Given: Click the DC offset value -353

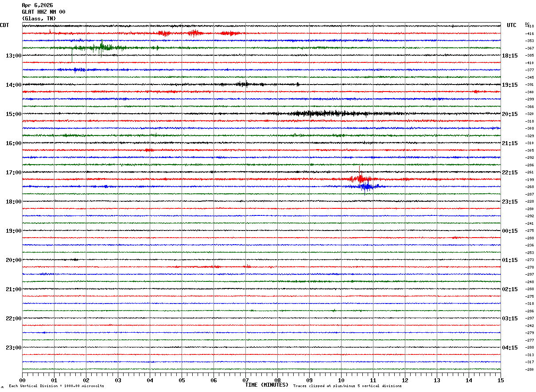Looking at the screenshot, I should point(529,41).
